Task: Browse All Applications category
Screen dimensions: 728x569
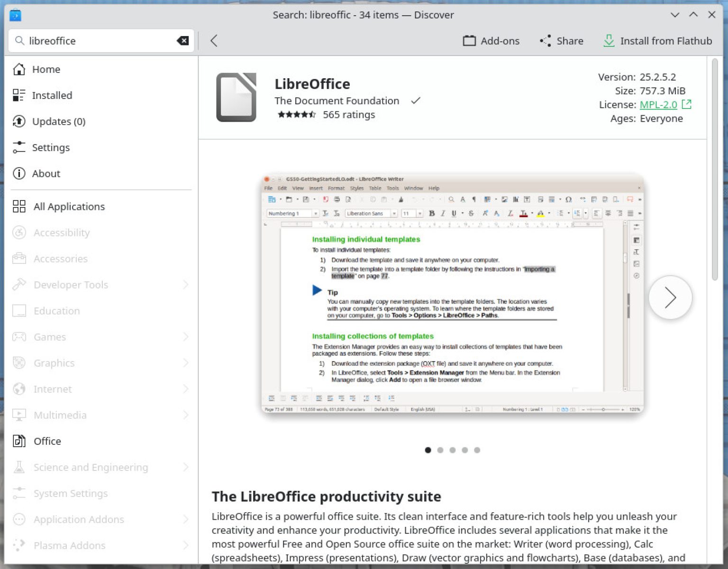Action: (x=69, y=207)
